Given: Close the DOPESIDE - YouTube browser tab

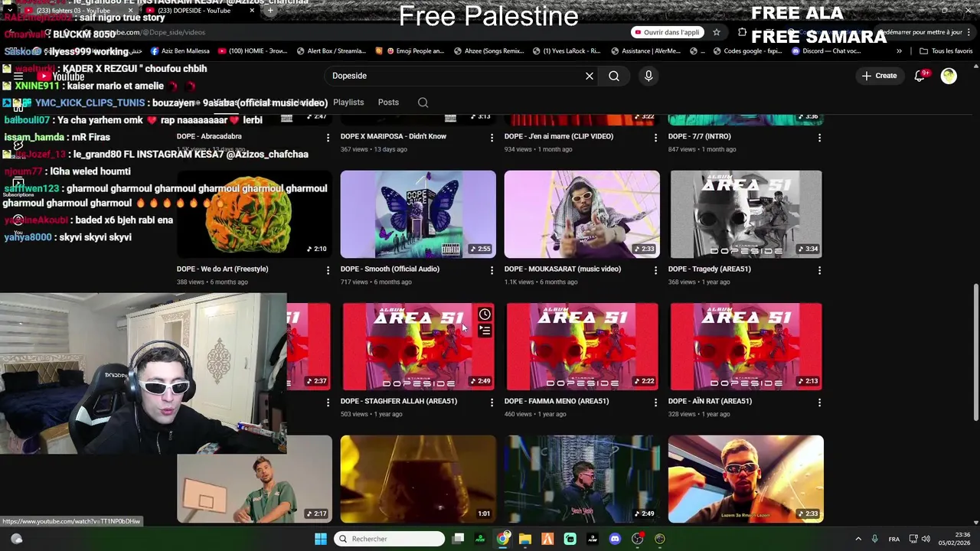Looking at the screenshot, I should click(252, 11).
